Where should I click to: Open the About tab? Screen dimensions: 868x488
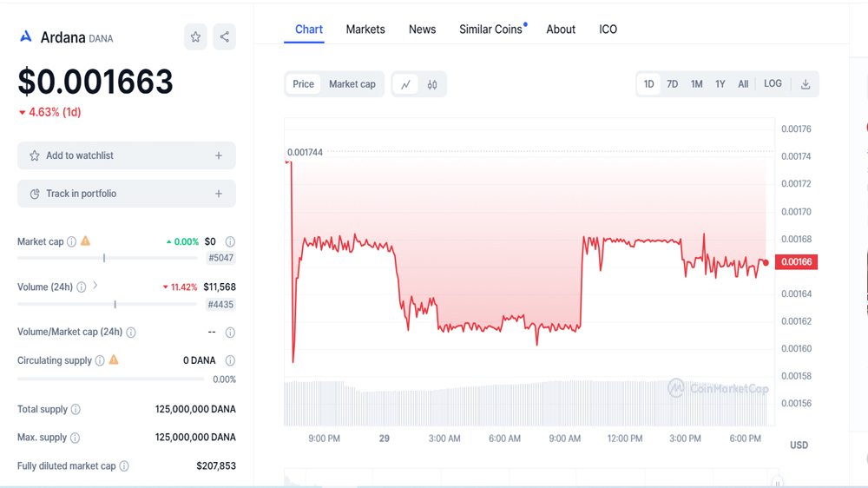(561, 30)
